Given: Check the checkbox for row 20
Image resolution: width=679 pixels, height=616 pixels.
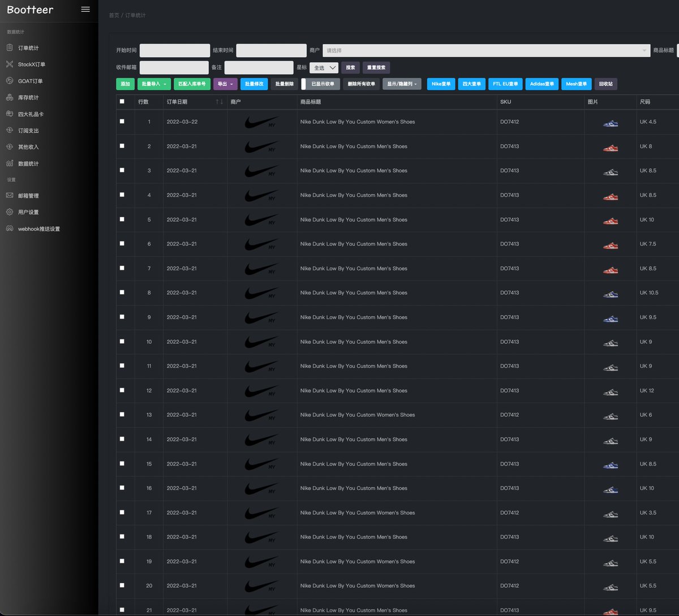Looking at the screenshot, I should pos(122,585).
